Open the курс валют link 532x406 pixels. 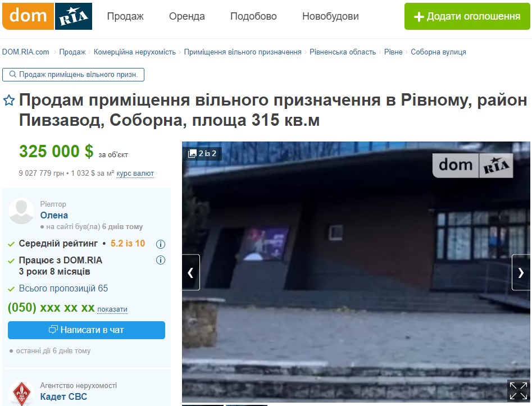pyautogui.click(x=135, y=174)
